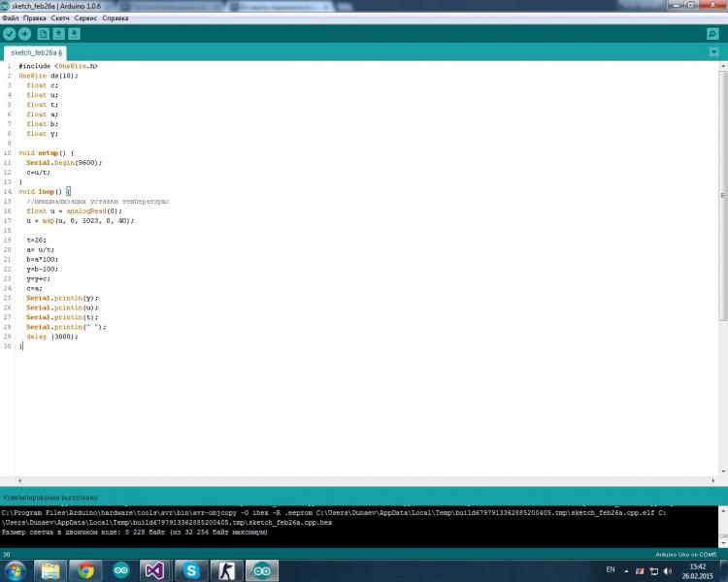
Task: Open a sketch using the up-arrow icon
Action: pos(58,34)
